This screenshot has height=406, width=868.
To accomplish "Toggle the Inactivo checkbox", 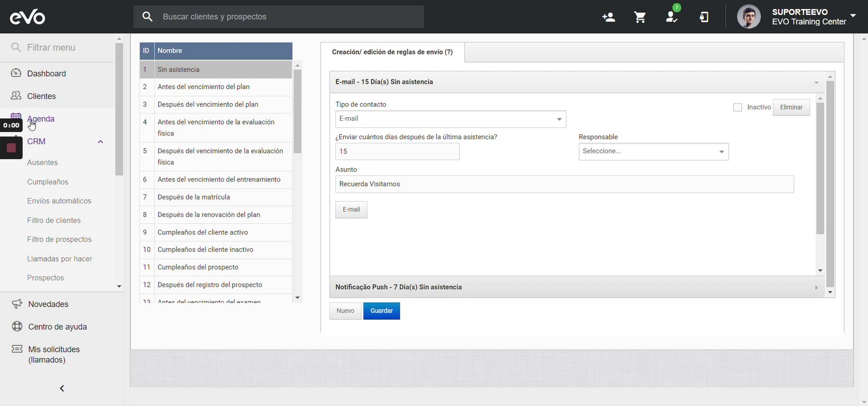I will click(738, 107).
